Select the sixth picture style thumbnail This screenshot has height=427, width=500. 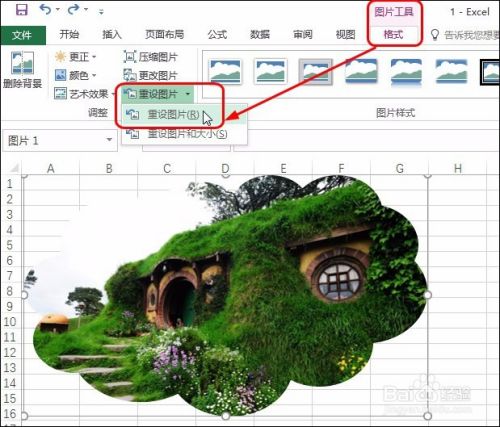click(x=451, y=71)
